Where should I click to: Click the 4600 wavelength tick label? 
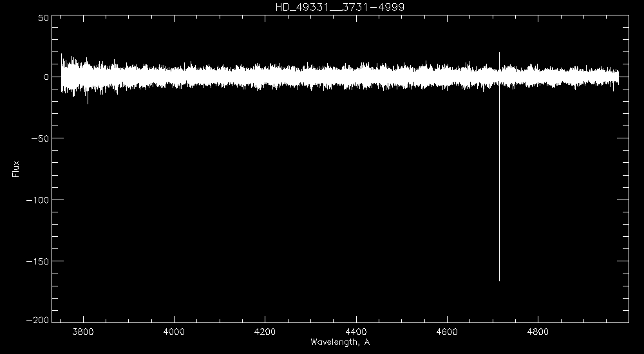tap(447, 332)
